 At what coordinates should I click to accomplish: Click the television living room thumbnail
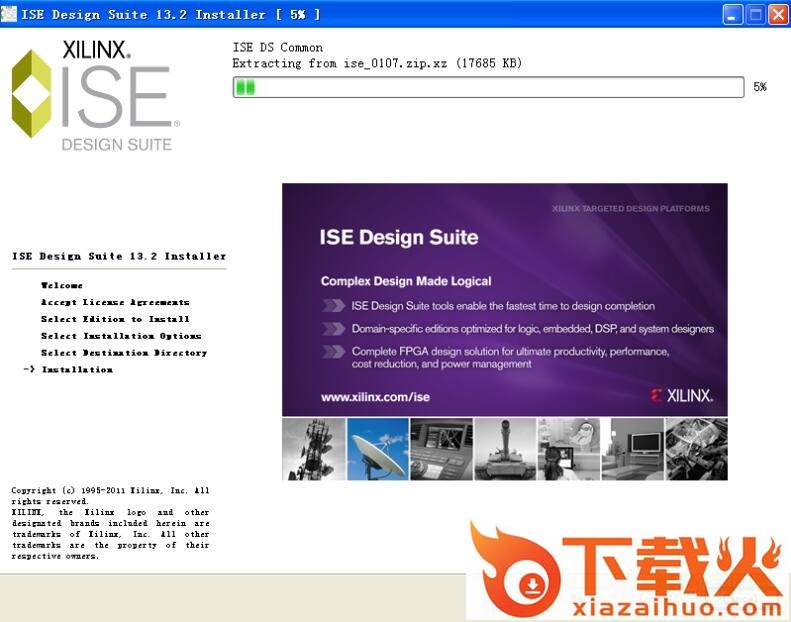tap(632, 449)
